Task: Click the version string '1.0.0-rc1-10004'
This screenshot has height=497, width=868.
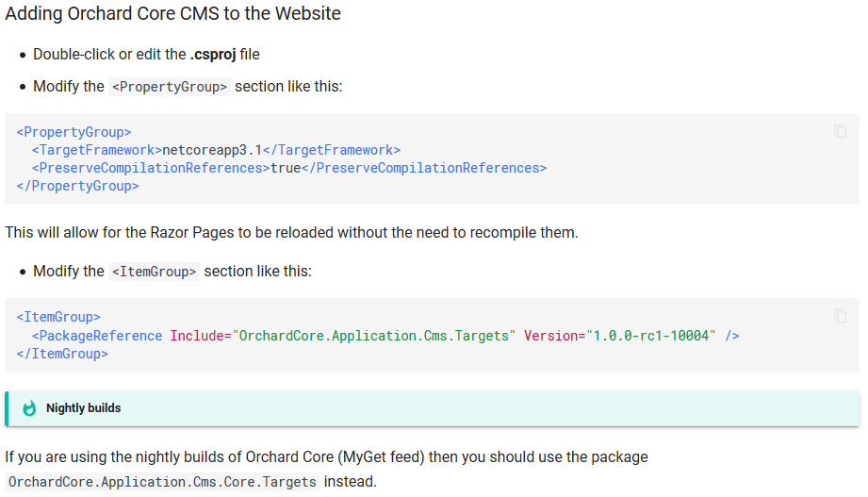Action: click(x=651, y=336)
